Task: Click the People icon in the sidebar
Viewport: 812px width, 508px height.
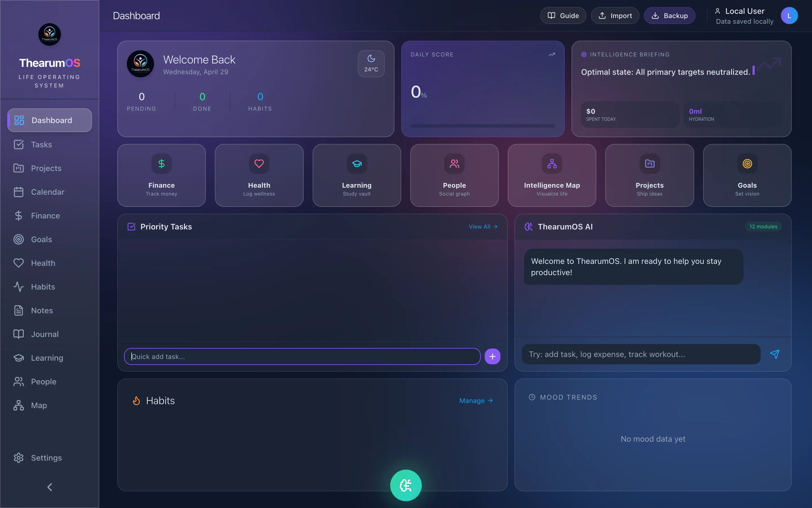Action: pyautogui.click(x=18, y=382)
